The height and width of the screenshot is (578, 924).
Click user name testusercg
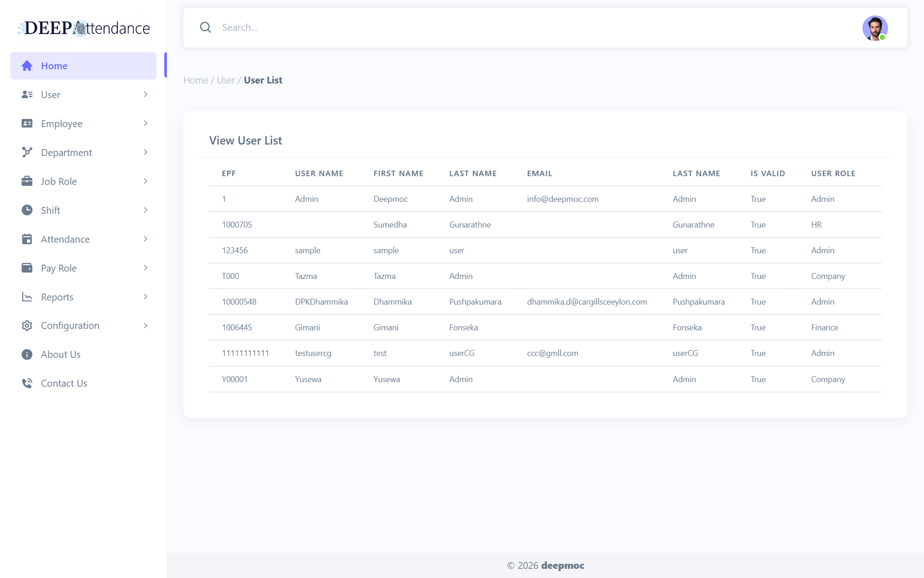tap(313, 353)
